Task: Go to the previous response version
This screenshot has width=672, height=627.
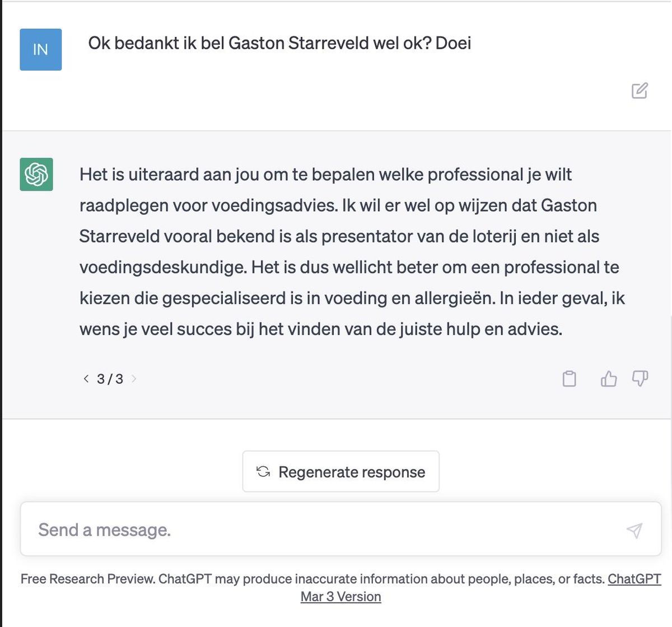Action: pyautogui.click(x=86, y=379)
